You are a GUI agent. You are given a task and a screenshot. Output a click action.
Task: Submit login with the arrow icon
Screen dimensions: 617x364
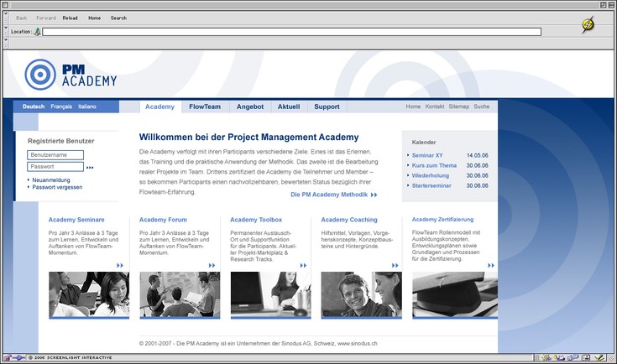(90, 168)
